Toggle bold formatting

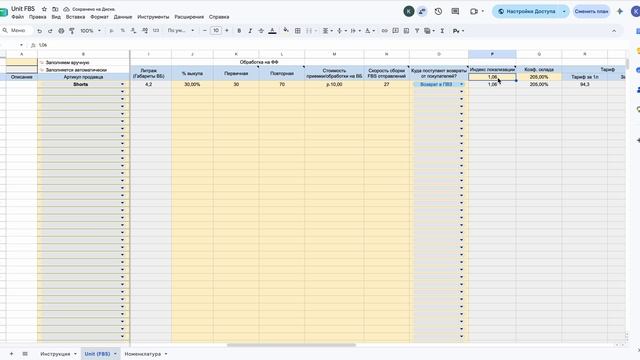coord(239,31)
